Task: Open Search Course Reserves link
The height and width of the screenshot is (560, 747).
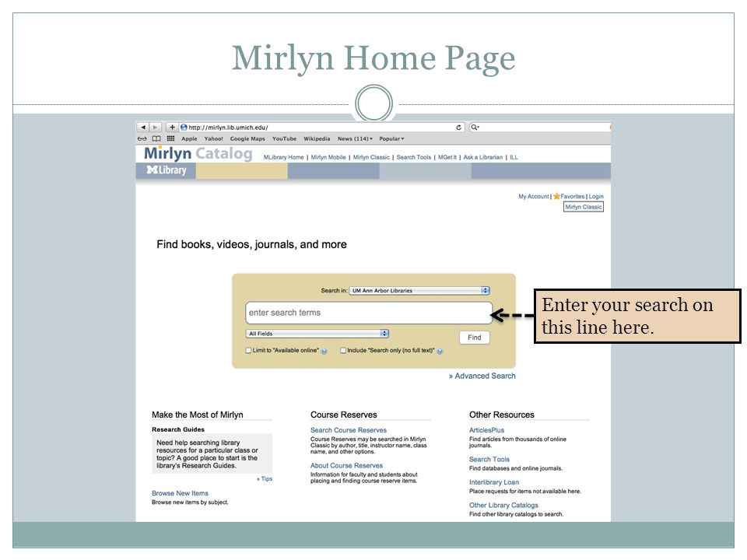Action: pos(349,430)
